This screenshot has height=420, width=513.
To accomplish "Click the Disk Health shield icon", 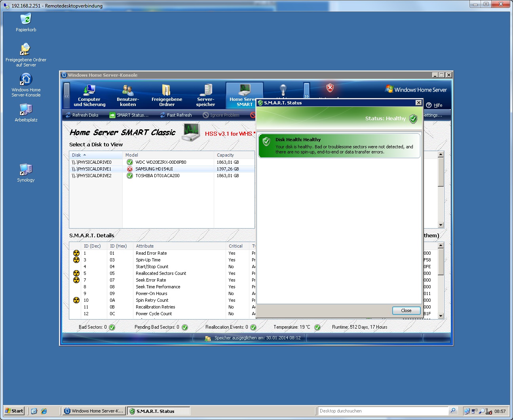I will pyautogui.click(x=266, y=141).
